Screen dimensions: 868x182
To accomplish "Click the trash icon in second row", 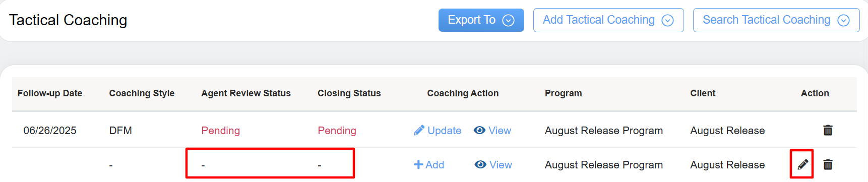I will click(828, 164).
